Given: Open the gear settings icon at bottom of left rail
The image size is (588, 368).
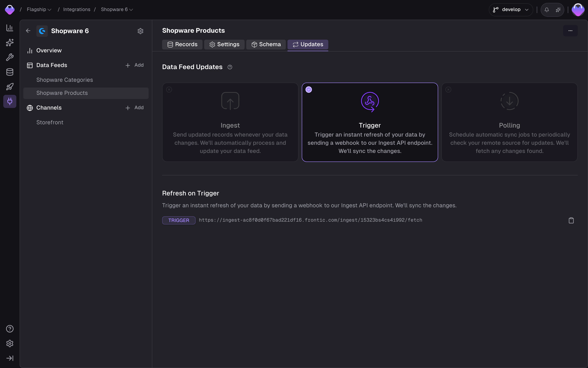Looking at the screenshot, I should point(10,343).
